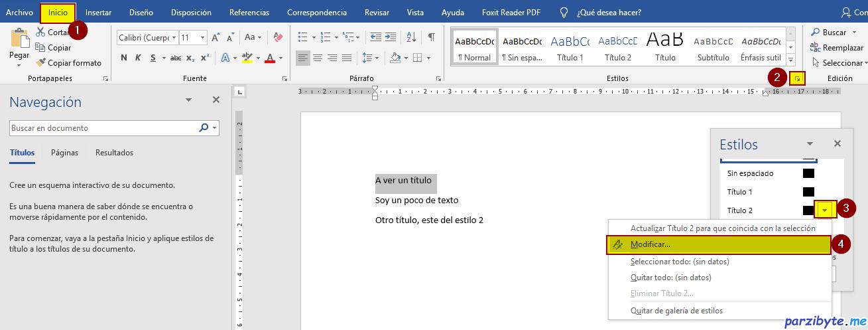Expand the Título 2 style dropdown arrow
The image size is (868, 330).
825,210
